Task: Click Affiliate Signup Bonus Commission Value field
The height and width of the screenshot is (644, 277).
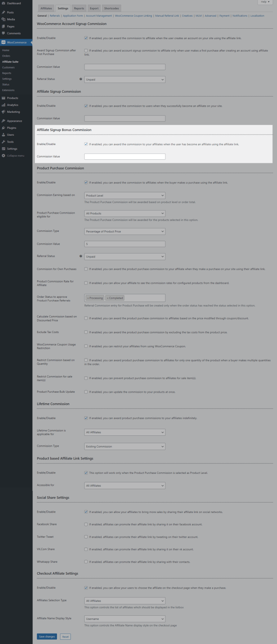Action: pos(125,157)
